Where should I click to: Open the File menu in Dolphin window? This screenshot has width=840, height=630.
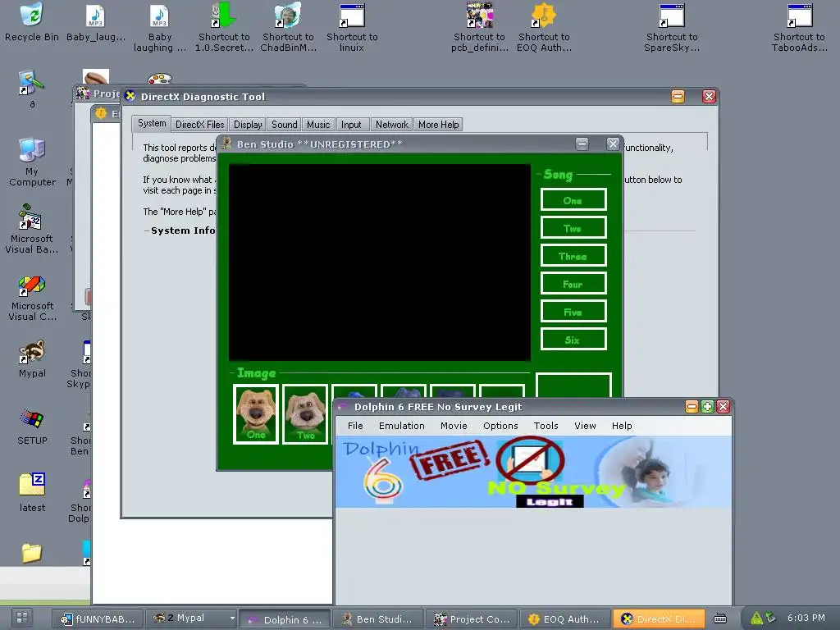click(355, 426)
